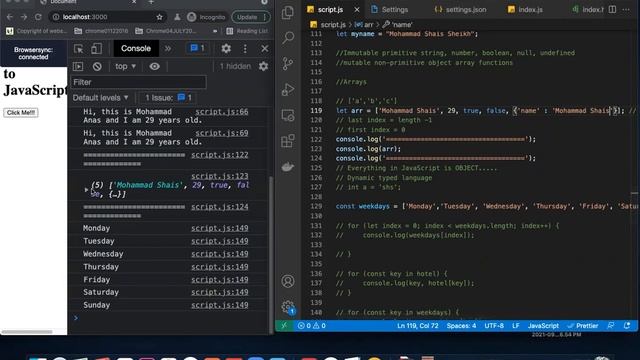This screenshot has height=360, width=640.
Task: Open the VS Code Explorer view
Action: [x=288, y=13]
